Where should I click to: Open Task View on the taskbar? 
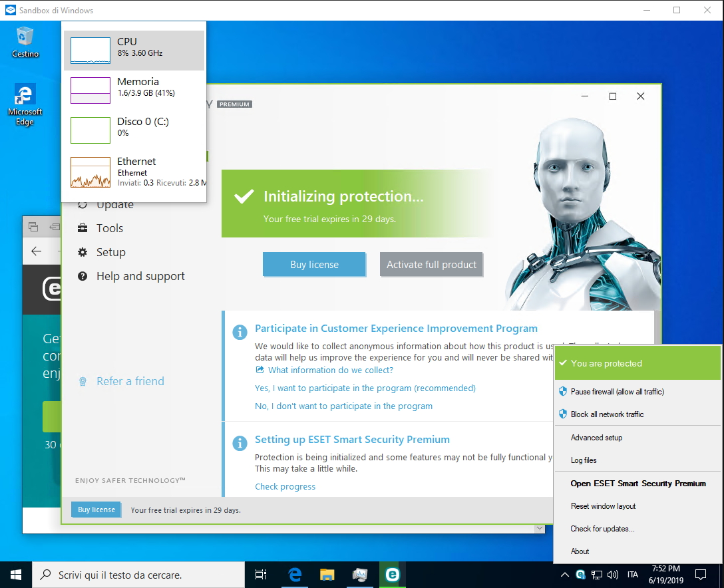tap(260, 575)
